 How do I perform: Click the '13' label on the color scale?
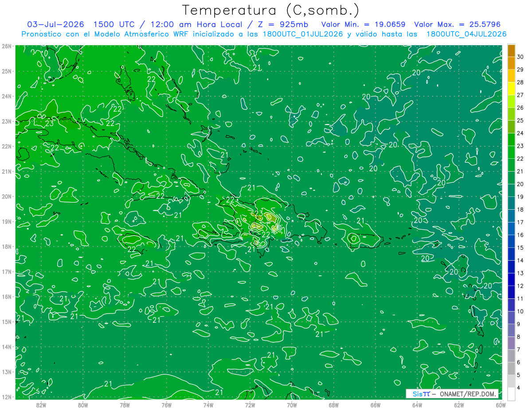(520, 273)
